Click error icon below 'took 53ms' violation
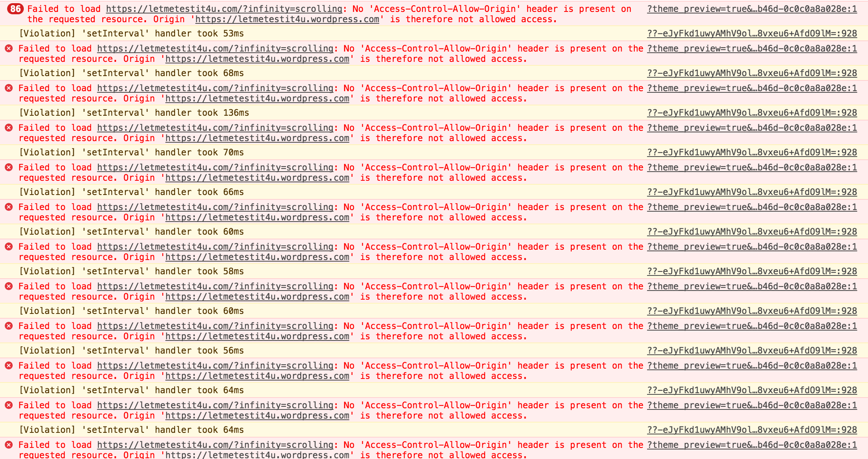 9,48
